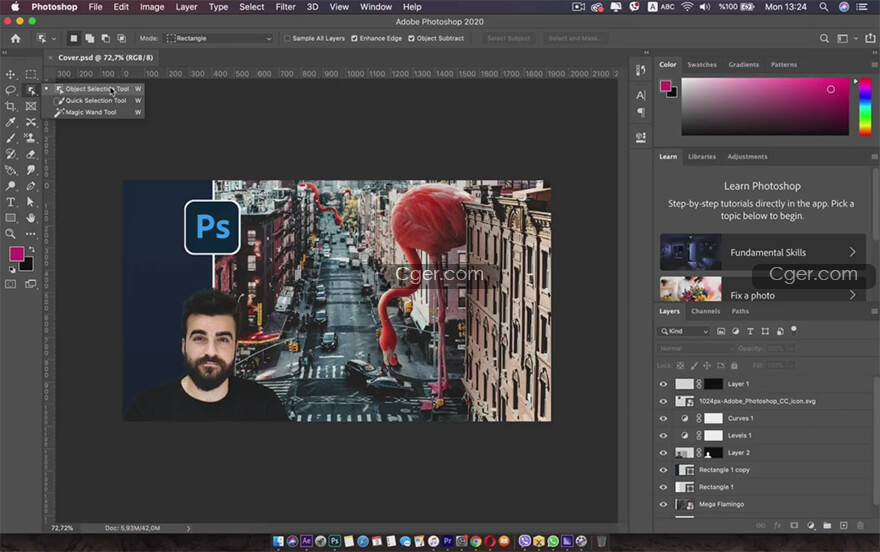Choose New Selection mode in options bar
Image resolution: width=880 pixels, height=552 pixels.
click(74, 38)
